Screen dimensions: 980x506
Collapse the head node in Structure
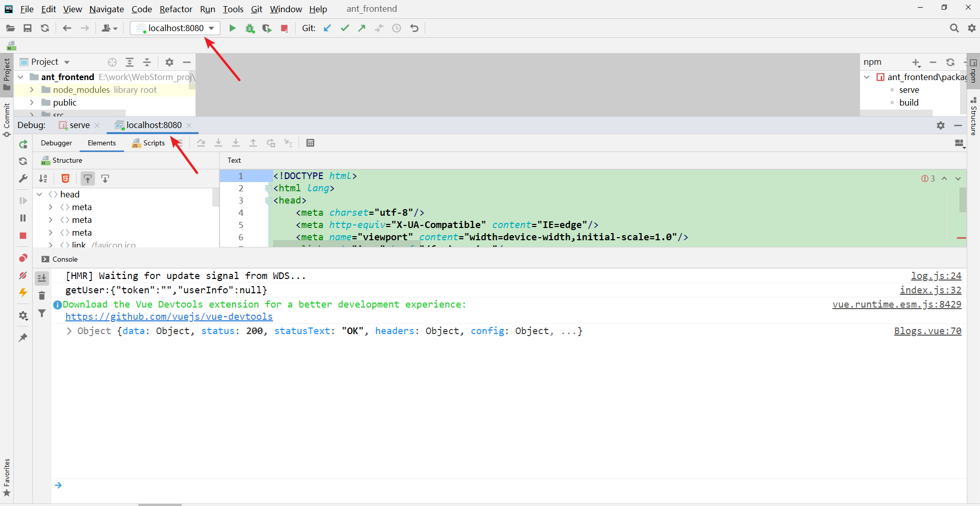(x=39, y=194)
